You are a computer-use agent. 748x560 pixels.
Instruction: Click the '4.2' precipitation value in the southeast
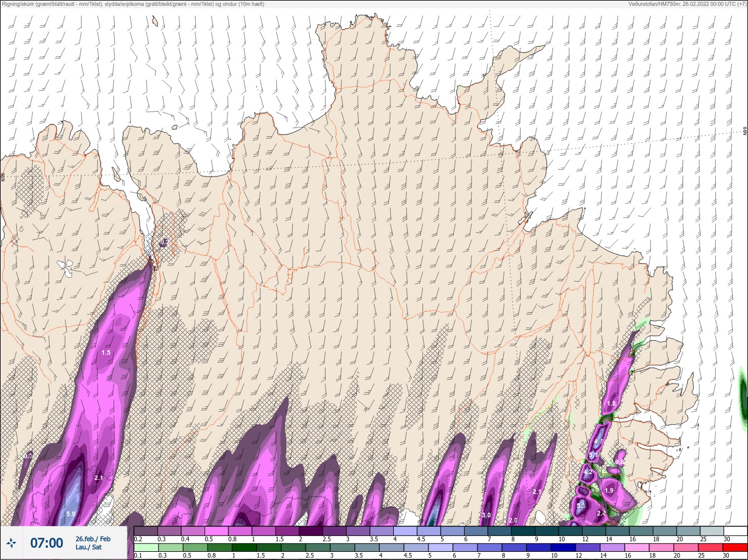(x=588, y=472)
